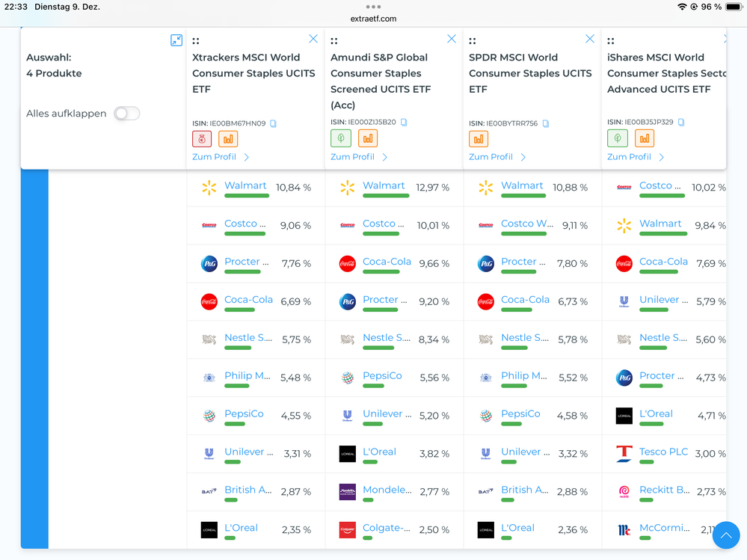Click the green weight bar under Amundi's Walmart
Screen dimensions: 747x560
(386, 196)
